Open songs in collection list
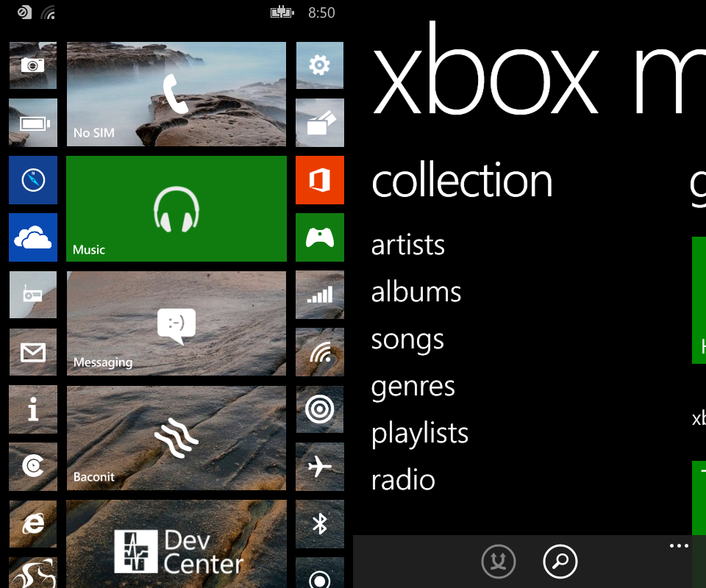This screenshot has width=706, height=588. tap(407, 340)
